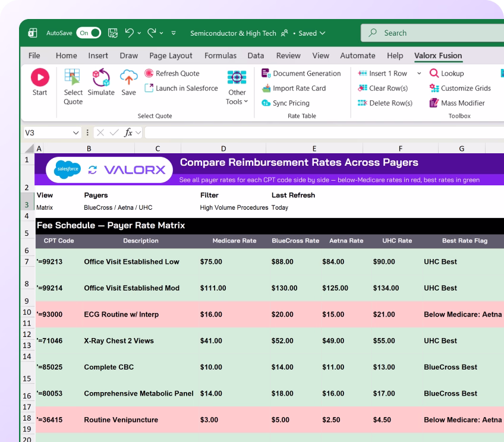Select column F header

[401, 149]
